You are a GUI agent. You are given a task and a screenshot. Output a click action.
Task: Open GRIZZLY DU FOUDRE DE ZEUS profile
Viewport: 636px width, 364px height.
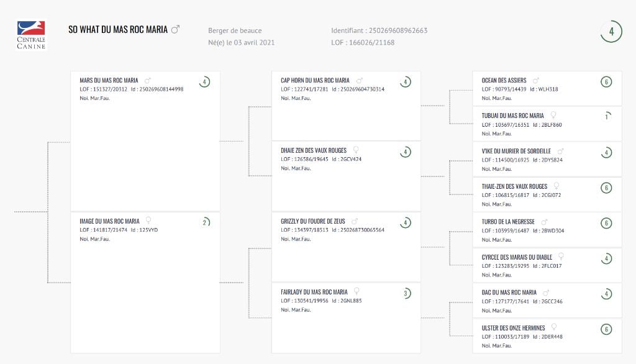(312, 221)
